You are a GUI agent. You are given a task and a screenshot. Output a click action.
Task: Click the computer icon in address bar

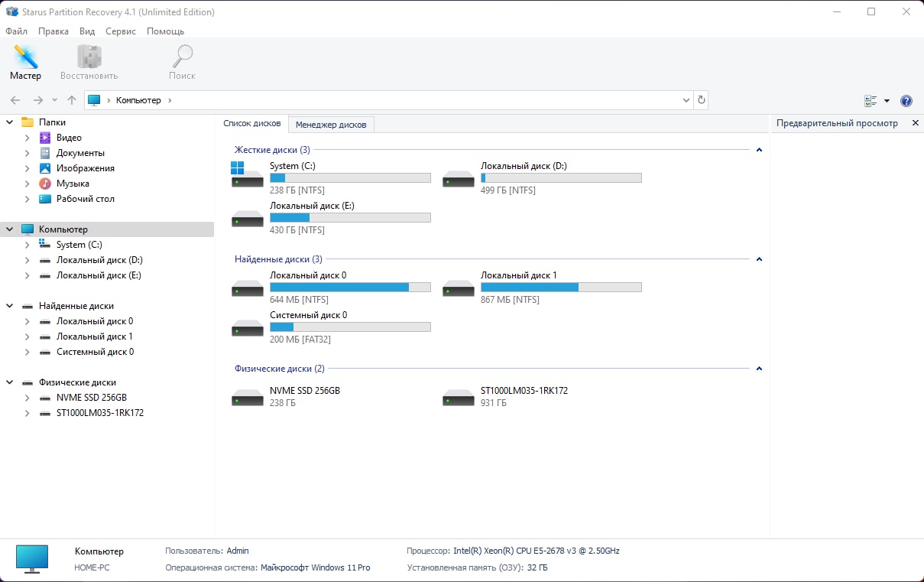click(x=94, y=100)
